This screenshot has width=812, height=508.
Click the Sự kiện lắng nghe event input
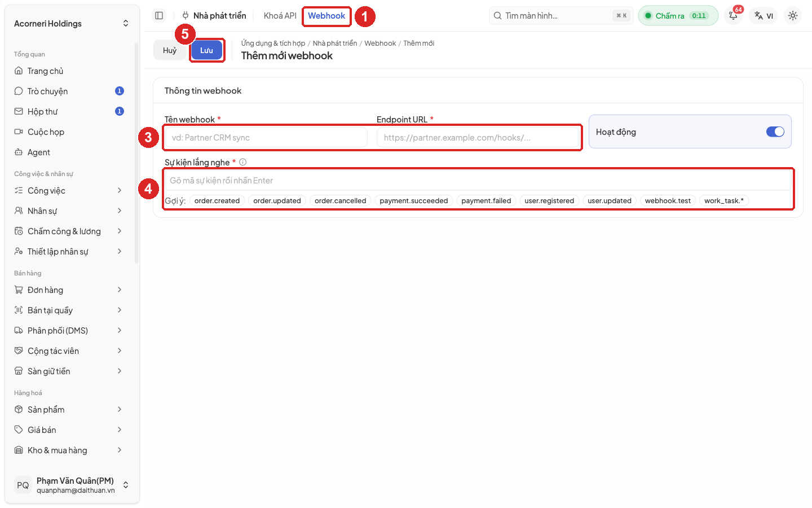[478, 181]
